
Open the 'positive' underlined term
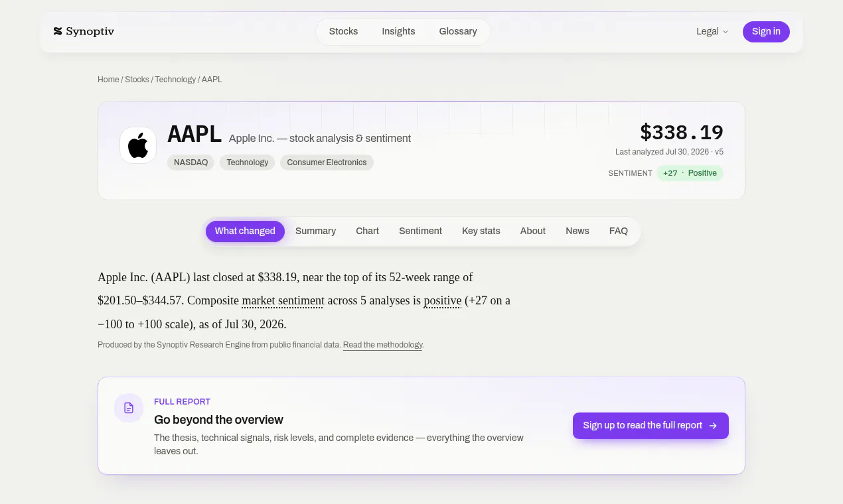(x=443, y=300)
